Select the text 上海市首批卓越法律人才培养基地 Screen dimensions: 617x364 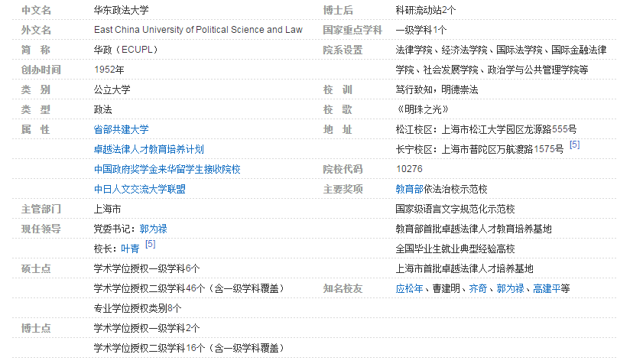coord(464,268)
